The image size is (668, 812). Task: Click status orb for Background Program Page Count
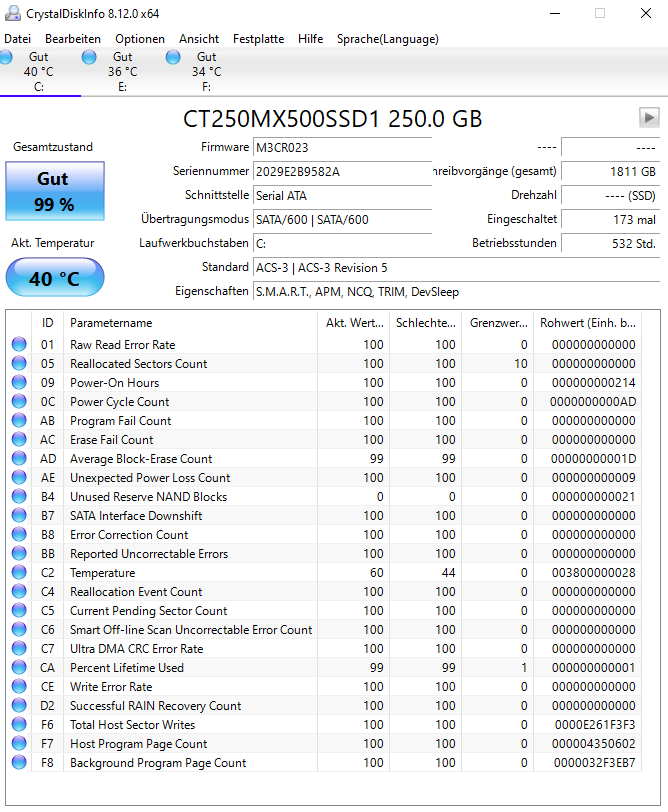pos(19,762)
